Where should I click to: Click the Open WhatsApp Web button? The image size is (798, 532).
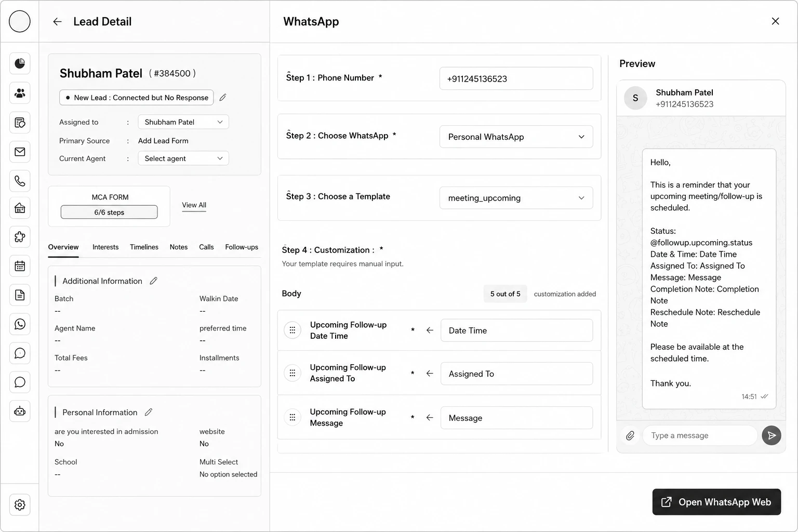tap(716, 502)
